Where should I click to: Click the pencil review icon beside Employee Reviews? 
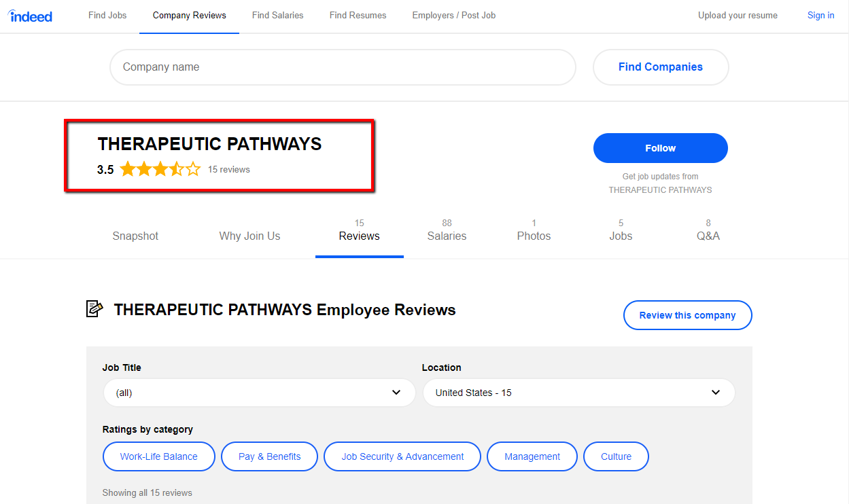(x=94, y=309)
